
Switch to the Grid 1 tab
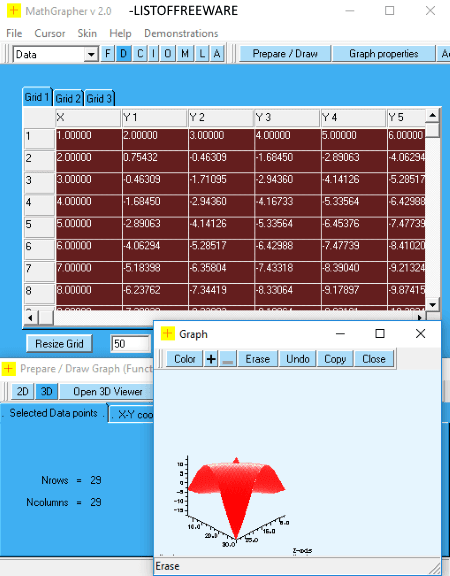pos(37,97)
